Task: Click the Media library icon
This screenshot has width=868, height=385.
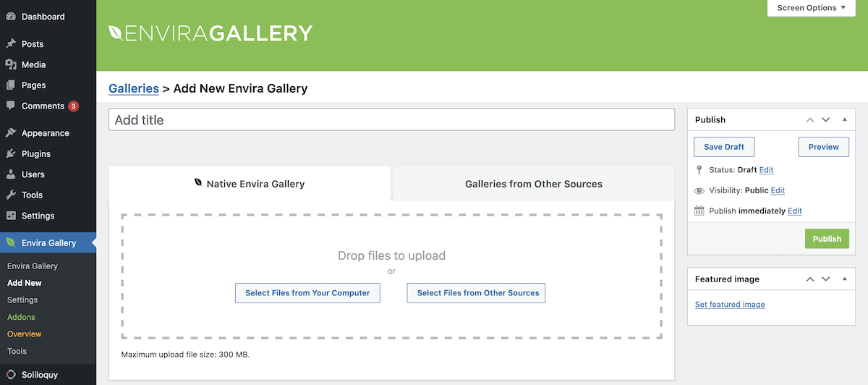Action: point(11,64)
